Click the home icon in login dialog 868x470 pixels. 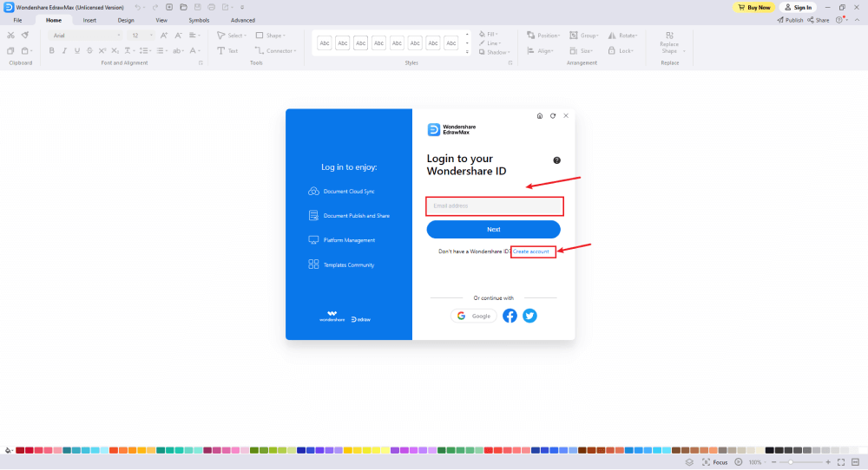coord(540,116)
